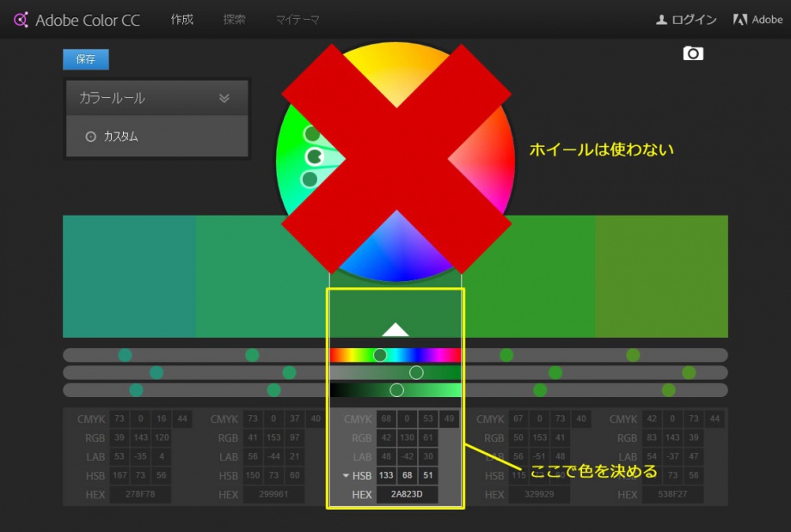Click the Adobe Color CC logo icon
Screen dimensions: 791x532
21,19
